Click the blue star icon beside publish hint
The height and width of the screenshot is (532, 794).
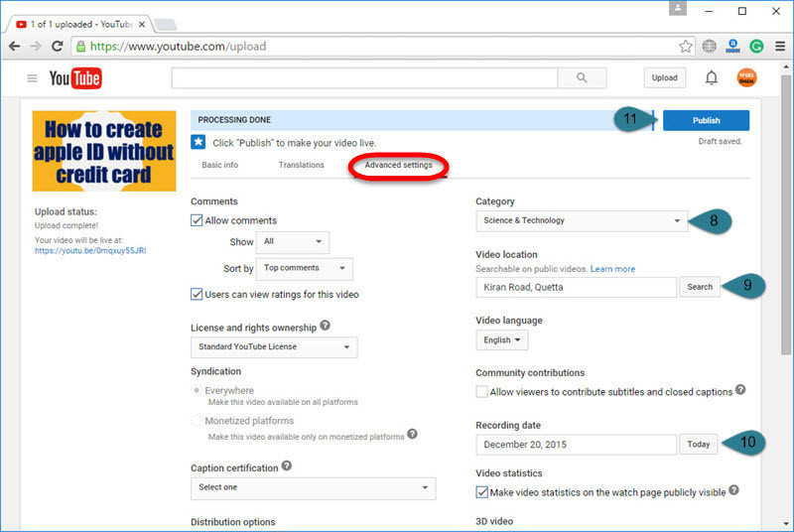(x=198, y=142)
